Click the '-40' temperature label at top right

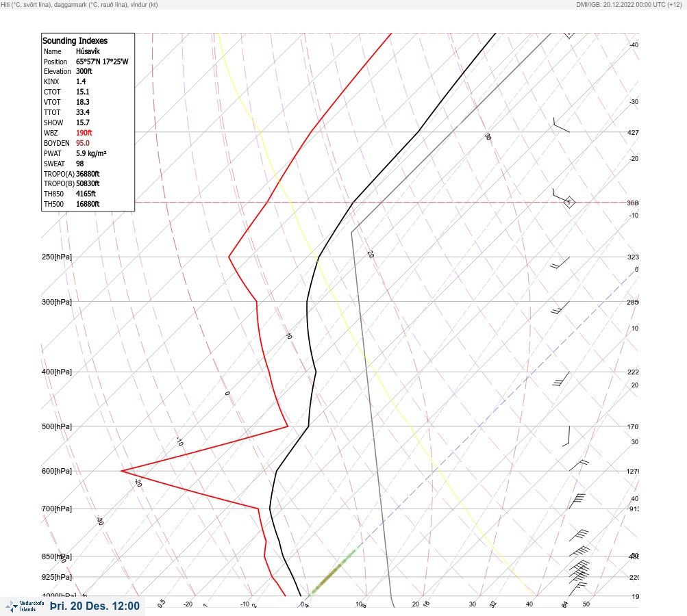pyautogui.click(x=634, y=44)
